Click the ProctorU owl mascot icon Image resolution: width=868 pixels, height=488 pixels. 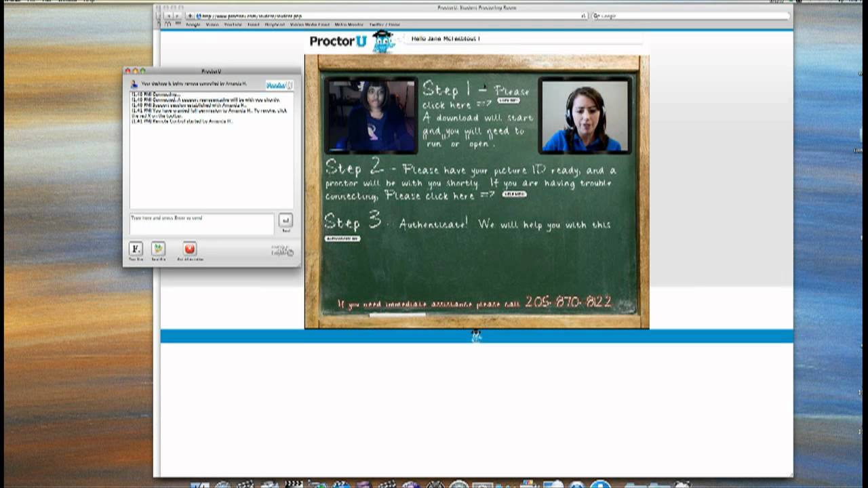383,41
